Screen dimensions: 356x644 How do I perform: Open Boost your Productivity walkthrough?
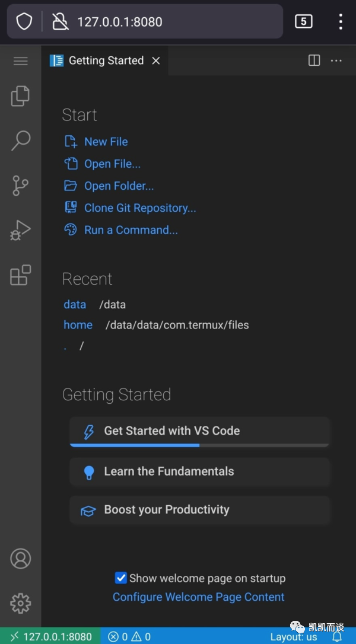199,510
